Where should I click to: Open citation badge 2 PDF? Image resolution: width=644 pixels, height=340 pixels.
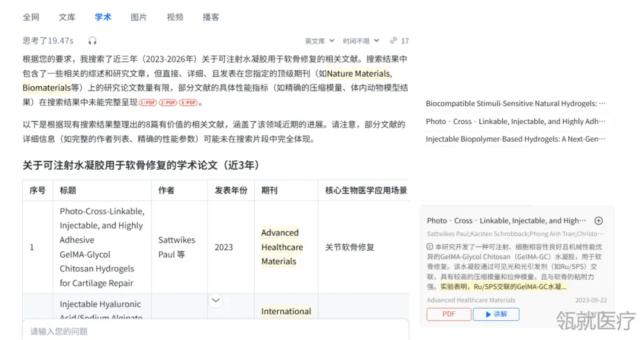(x=168, y=102)
